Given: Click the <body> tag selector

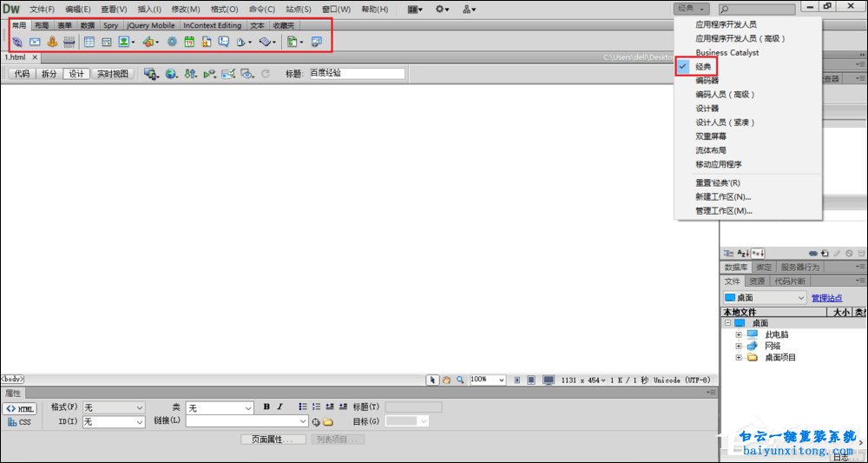Looking at the screenshot, I should 12,380.
